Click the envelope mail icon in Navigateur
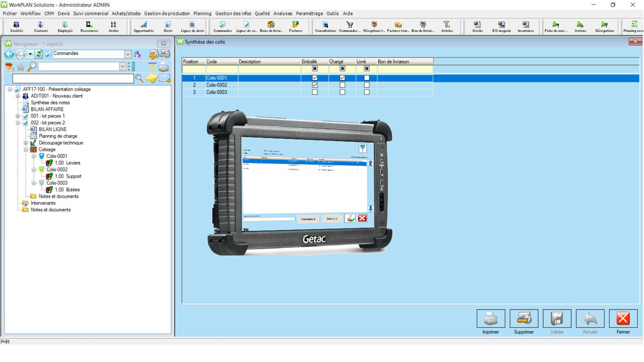The height and width of the screenshot is (362, 644). point(165,78)
